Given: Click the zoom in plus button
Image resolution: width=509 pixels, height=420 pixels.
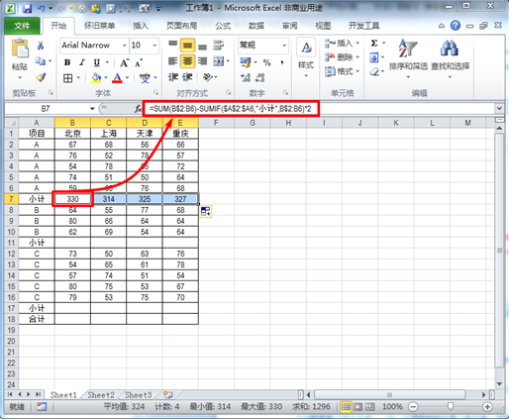Looking at the screenshot, I should [x=487, y=407].
